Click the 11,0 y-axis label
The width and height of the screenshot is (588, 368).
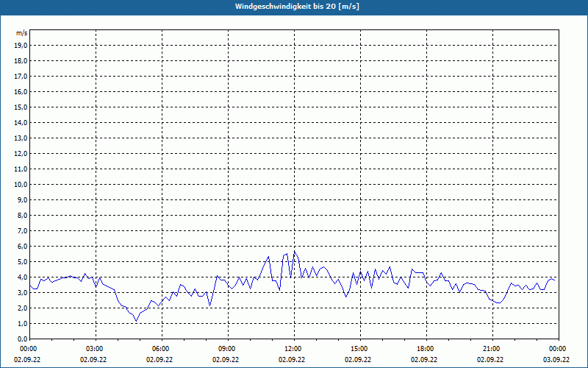click(21, 169)
